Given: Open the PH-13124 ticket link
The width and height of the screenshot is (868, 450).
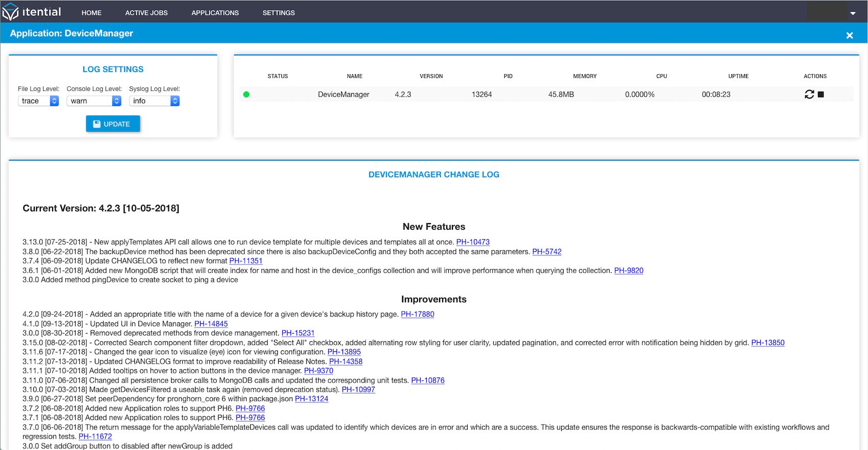Looking at the screenshot, I should [x=311, y=399].
